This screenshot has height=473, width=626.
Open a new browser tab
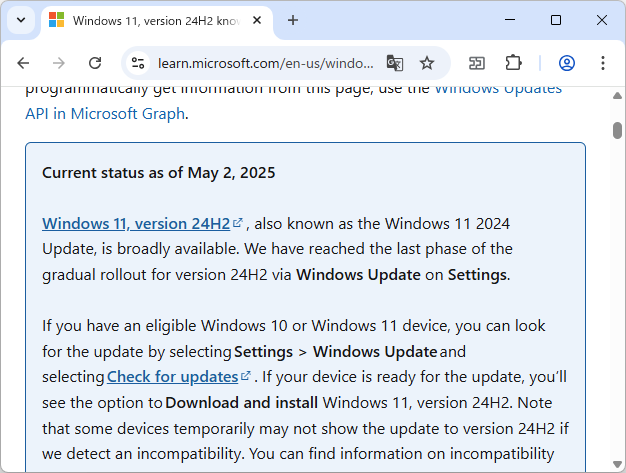click(x=293, y=20)
